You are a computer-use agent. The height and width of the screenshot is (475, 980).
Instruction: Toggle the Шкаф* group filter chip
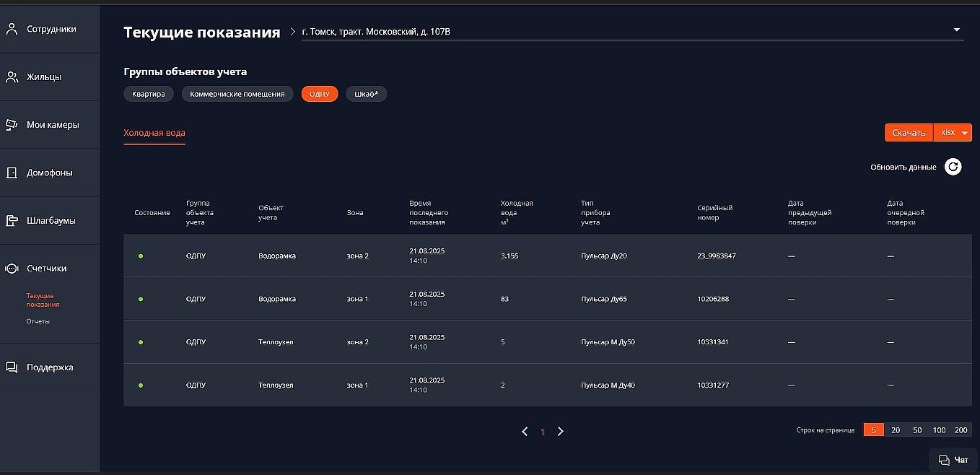pos(366,94)
